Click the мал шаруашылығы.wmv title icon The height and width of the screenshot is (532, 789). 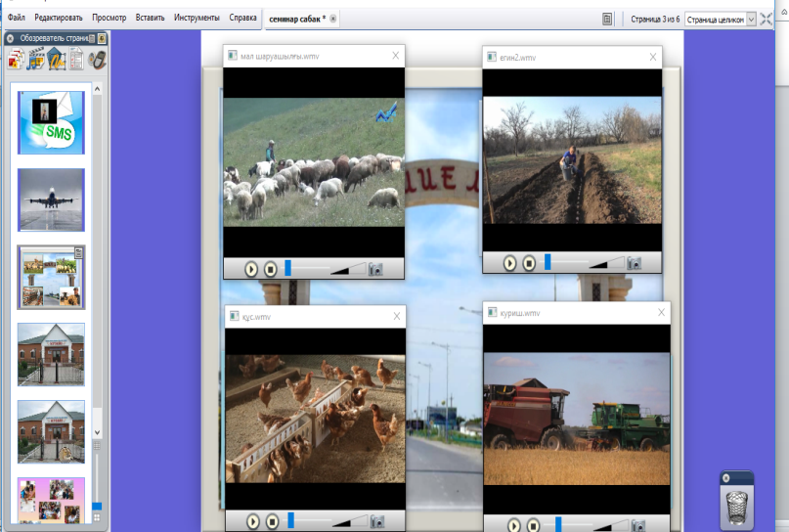coord(233,56)
